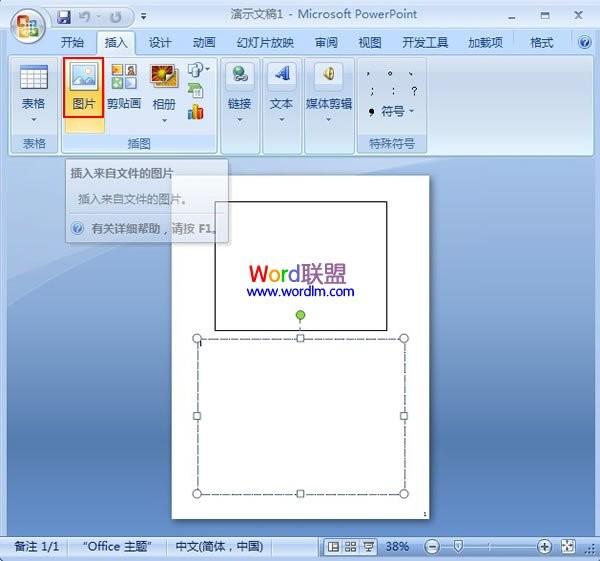This screenshot has height=561, width=600.
Task: Insert a table with the 表格 icon
Action: point(34,77)
